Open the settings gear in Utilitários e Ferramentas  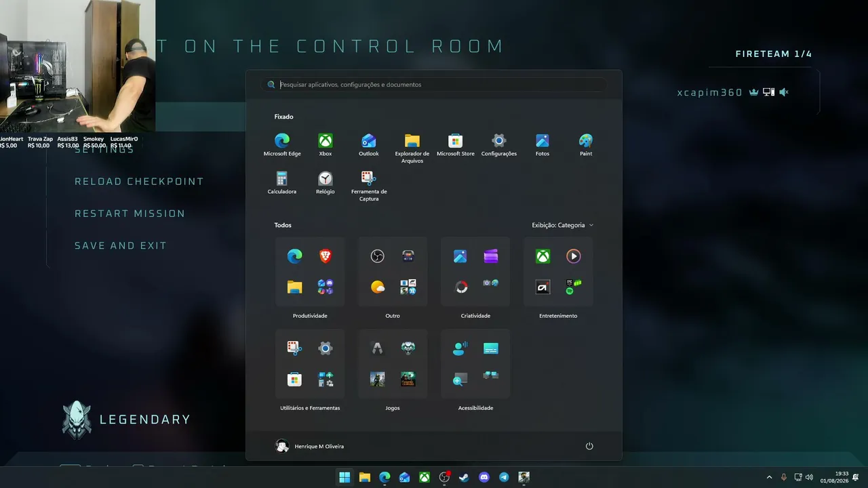pyautogui.click(x=325, y=348)
